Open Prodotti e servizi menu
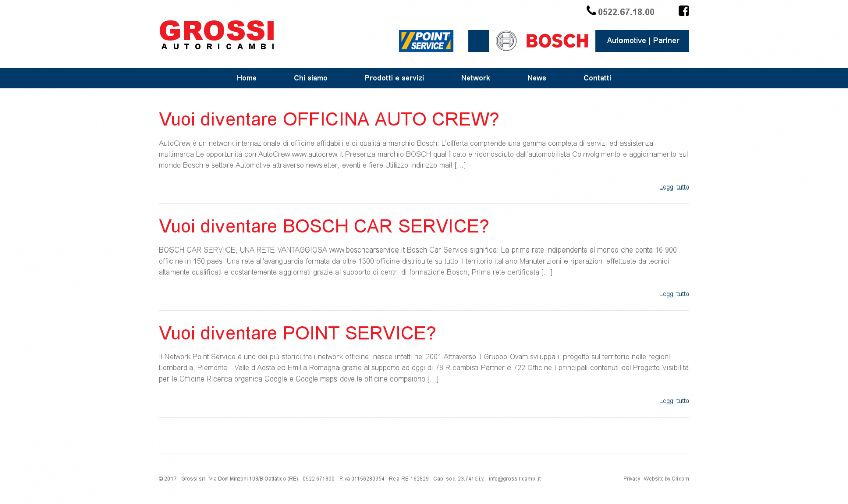 pos(394,78)
